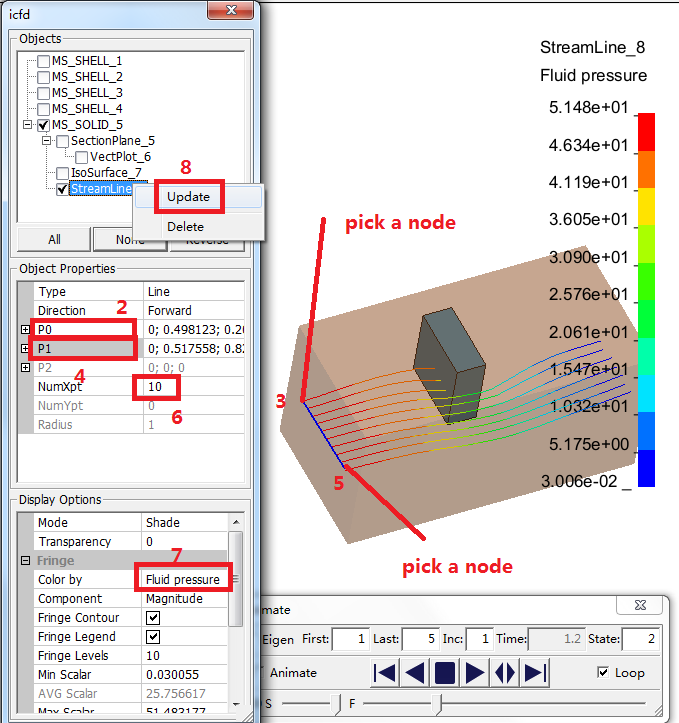Play animation backward
This screenshot has width=679, height=723.
415,673
